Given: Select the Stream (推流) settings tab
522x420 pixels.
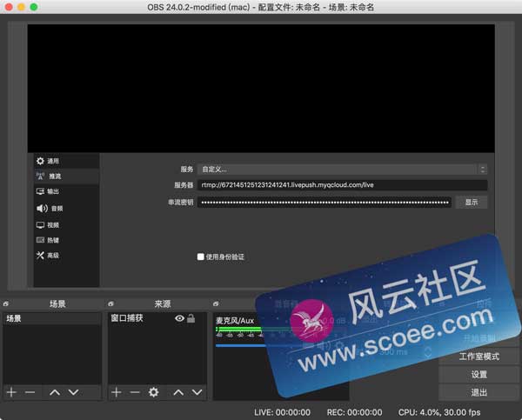Looking at the screenshot, I should point(66,176).
